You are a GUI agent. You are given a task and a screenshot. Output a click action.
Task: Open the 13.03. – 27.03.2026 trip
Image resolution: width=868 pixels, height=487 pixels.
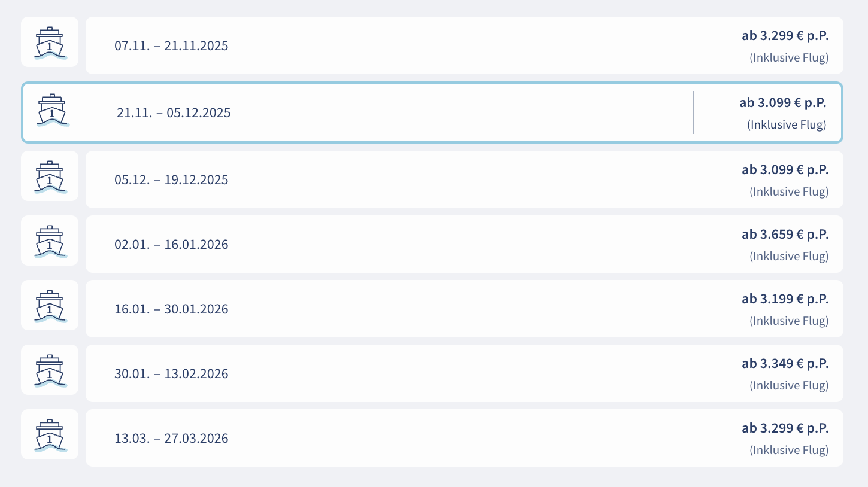pyautogui.click(x=171, y=439)
